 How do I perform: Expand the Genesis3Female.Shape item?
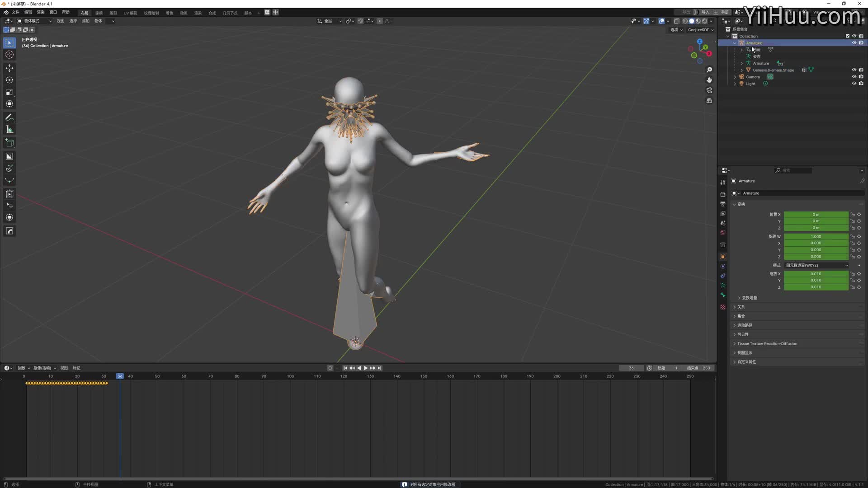pos(741,70)
